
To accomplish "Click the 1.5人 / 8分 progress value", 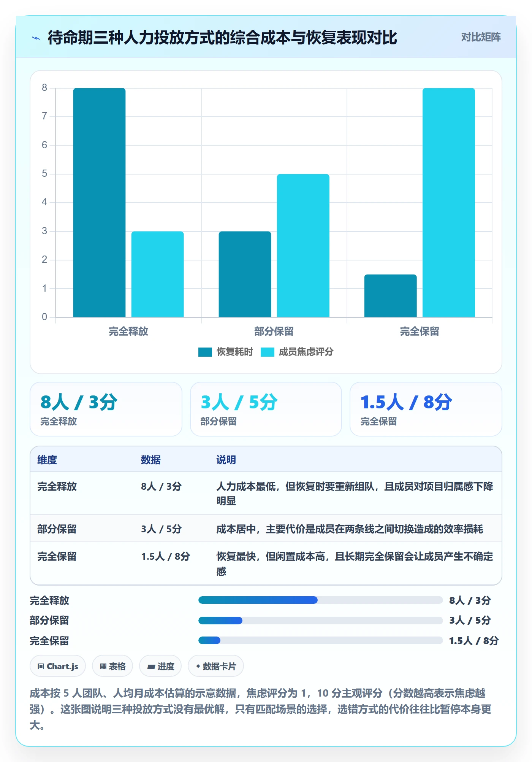I will (473, 641).
